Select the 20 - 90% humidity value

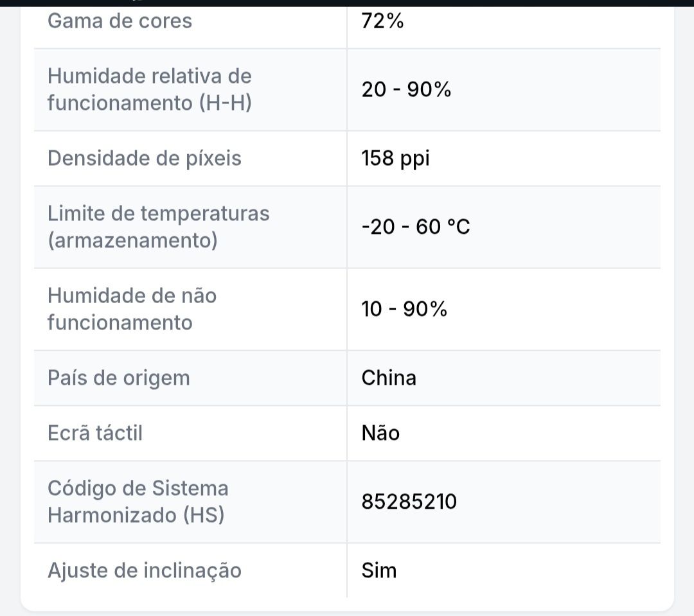(406, 89)
